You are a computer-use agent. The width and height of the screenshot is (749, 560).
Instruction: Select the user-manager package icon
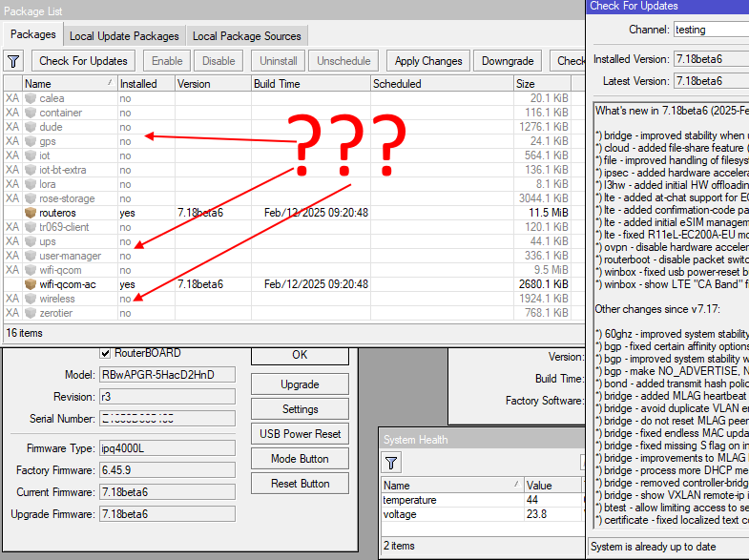pos(31,256)
